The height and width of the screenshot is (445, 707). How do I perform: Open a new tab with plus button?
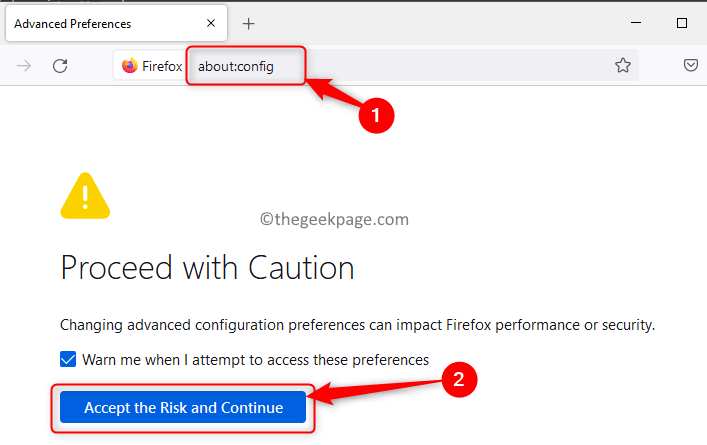tap(249, 23)
